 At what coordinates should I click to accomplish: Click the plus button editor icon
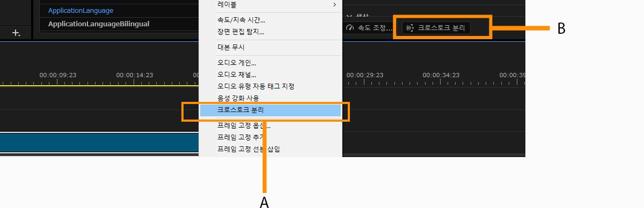coord(17,33)
